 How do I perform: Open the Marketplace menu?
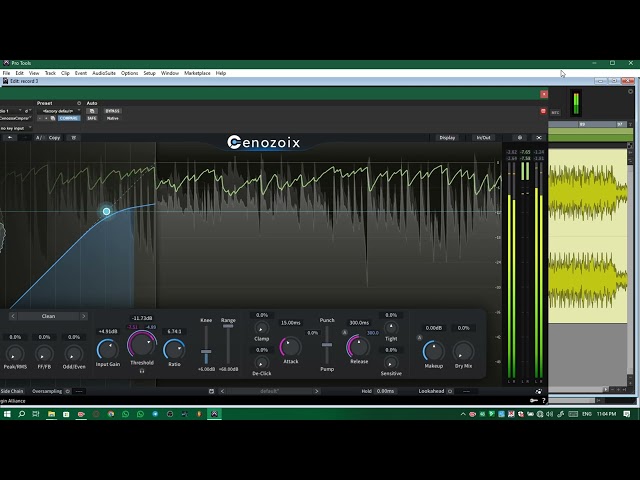pyautogui.click(x=197, y=73)
